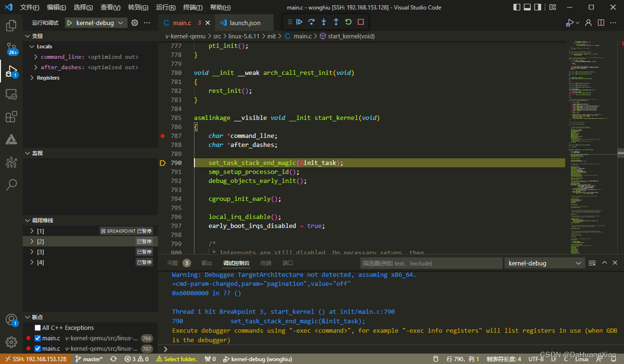Screen dimensions: 624x364
Task: Open the Search view magnifier icon
Action: tap(11, 184)
